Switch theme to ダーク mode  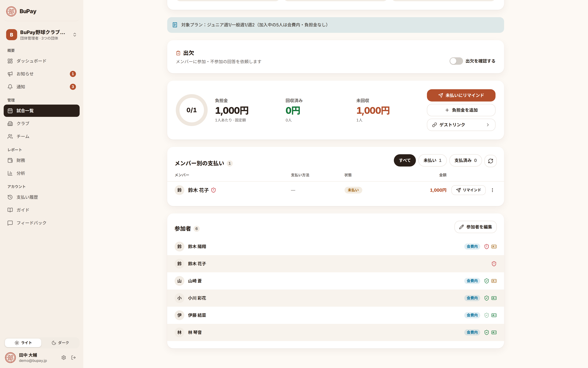pyautogui.click(x=60, y=343)
